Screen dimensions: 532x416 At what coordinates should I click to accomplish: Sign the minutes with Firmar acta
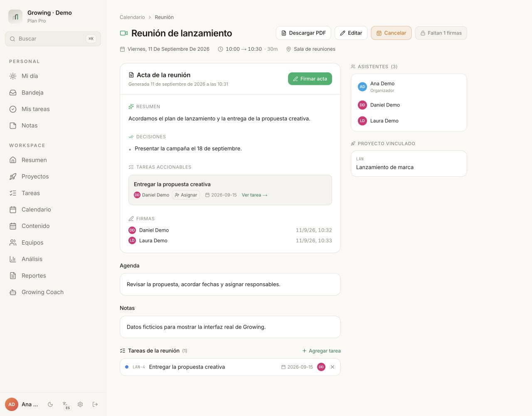(x=310, y=79)
